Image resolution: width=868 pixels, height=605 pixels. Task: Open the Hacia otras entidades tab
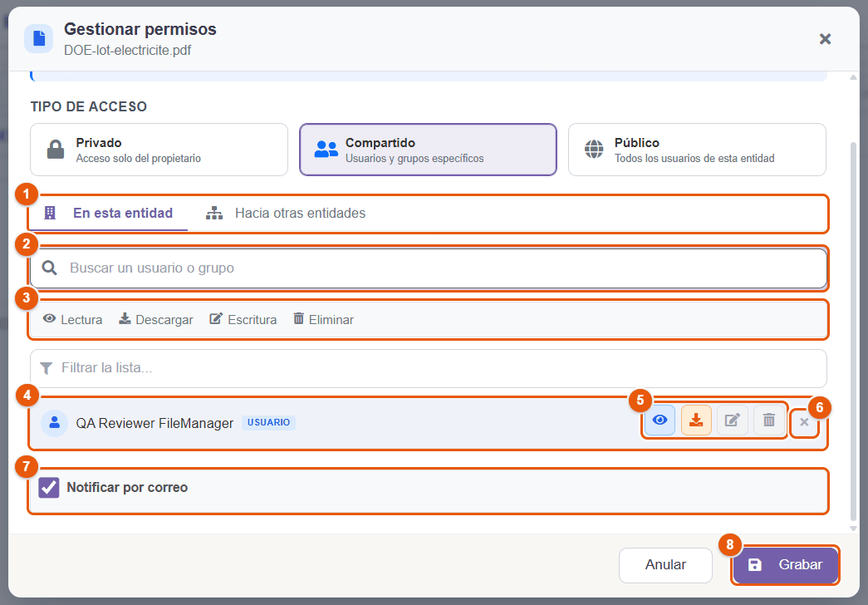click(x=286, y=214)
